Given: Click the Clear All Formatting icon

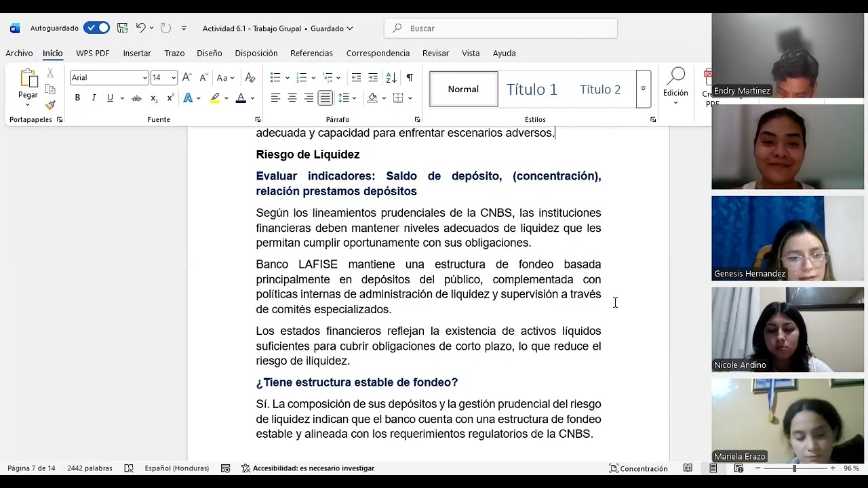Looking at the screenshot, I should point(250,77).
